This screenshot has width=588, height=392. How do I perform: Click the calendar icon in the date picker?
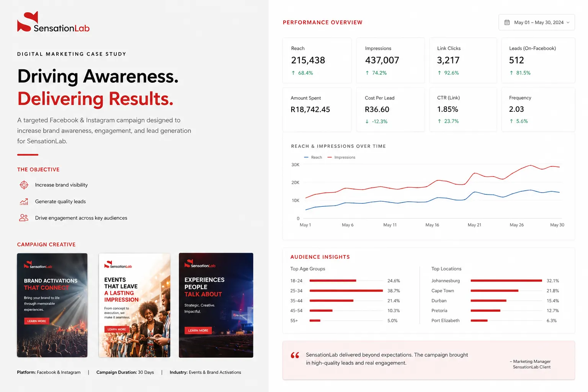(507, 23)
